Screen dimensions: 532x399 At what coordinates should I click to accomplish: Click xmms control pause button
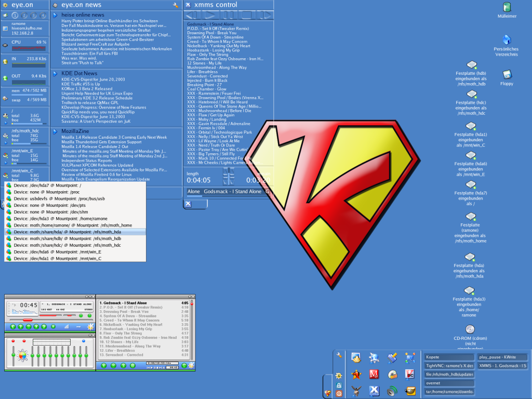coord(229,15)
